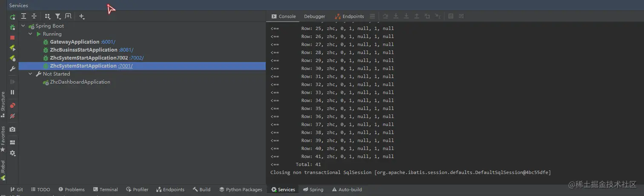
Task: Open the Group By options icon
Action: [48, 16]
